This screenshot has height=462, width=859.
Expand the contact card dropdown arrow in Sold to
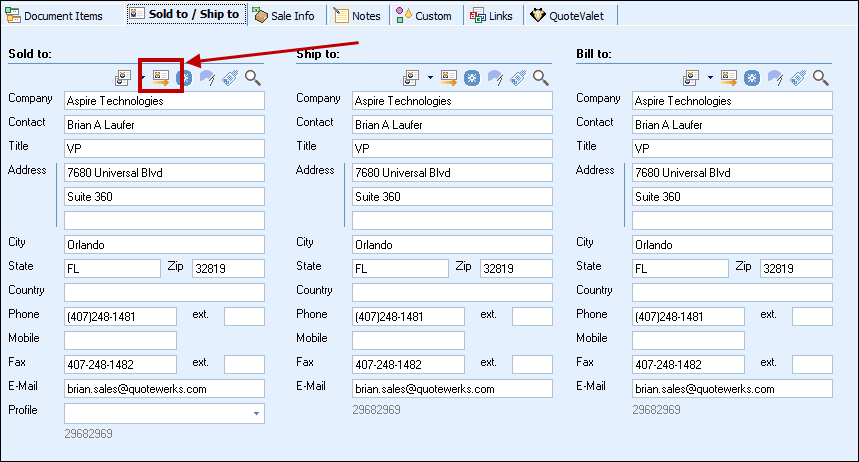point(143,77)
